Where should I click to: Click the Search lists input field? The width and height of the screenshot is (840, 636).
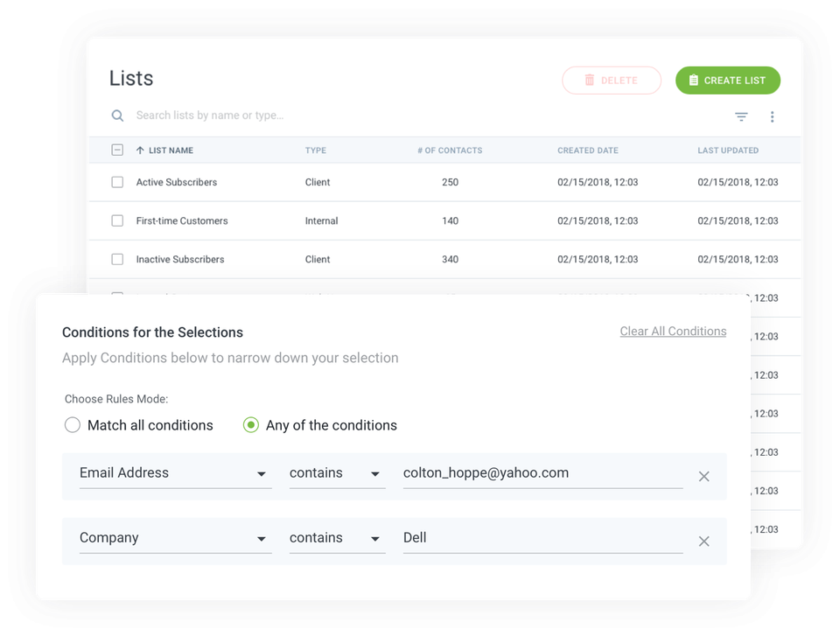[x=350, y=115]
